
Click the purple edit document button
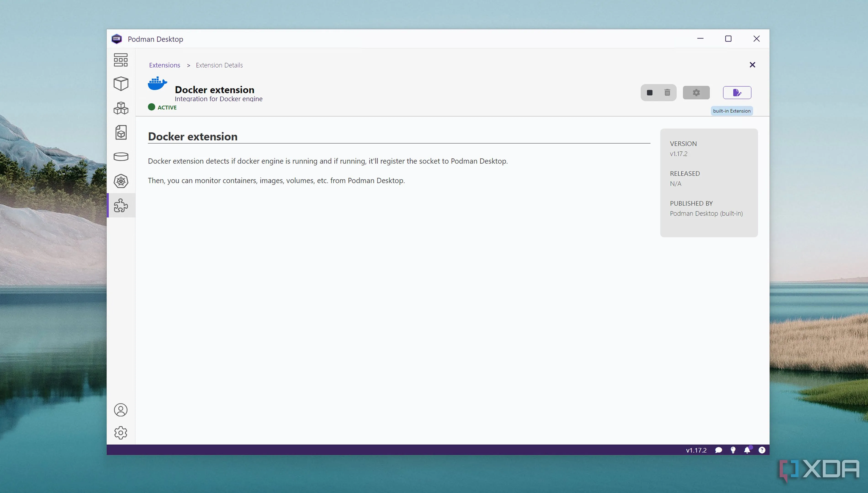tap(737, 93)
